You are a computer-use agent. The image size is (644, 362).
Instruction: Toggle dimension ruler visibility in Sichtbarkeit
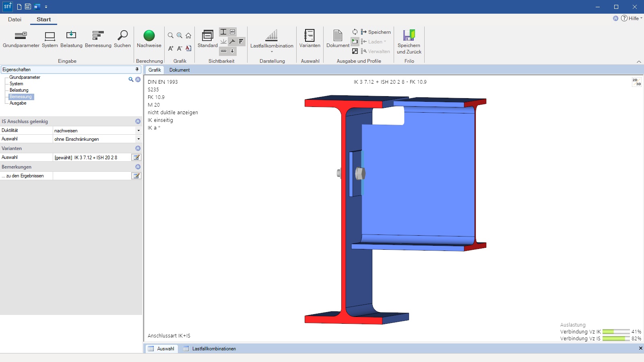(x=224, y=51)
